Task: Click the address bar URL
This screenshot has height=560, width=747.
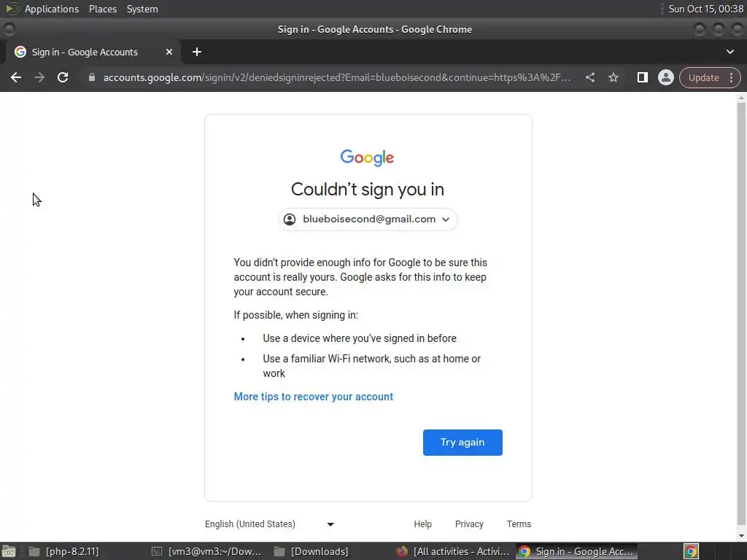Action: (336, 77)
